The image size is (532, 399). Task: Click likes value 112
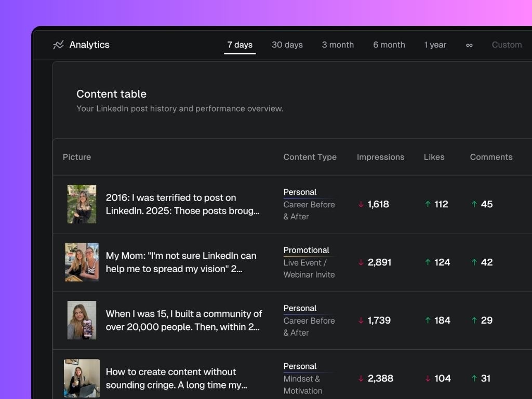[x=441, y=204]
